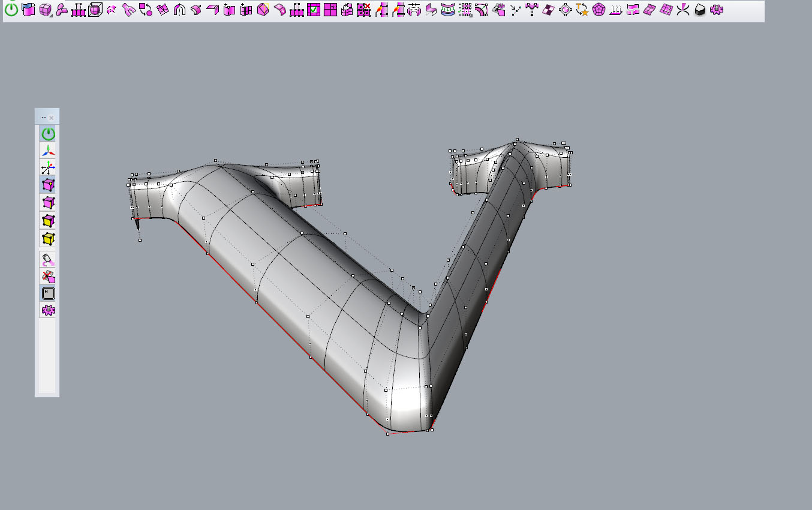Click the blue surface with green arrows icon

tap(448, 10)
